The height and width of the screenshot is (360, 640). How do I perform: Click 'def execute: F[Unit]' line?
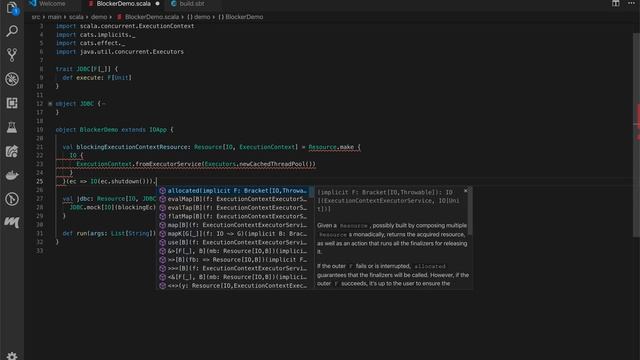coord(97,78)
